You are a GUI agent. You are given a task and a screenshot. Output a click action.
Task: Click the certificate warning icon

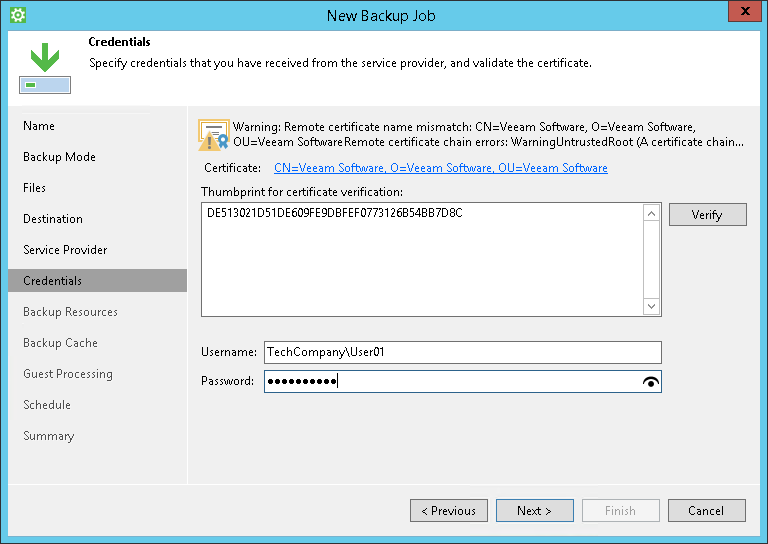[x=214, y=134]
